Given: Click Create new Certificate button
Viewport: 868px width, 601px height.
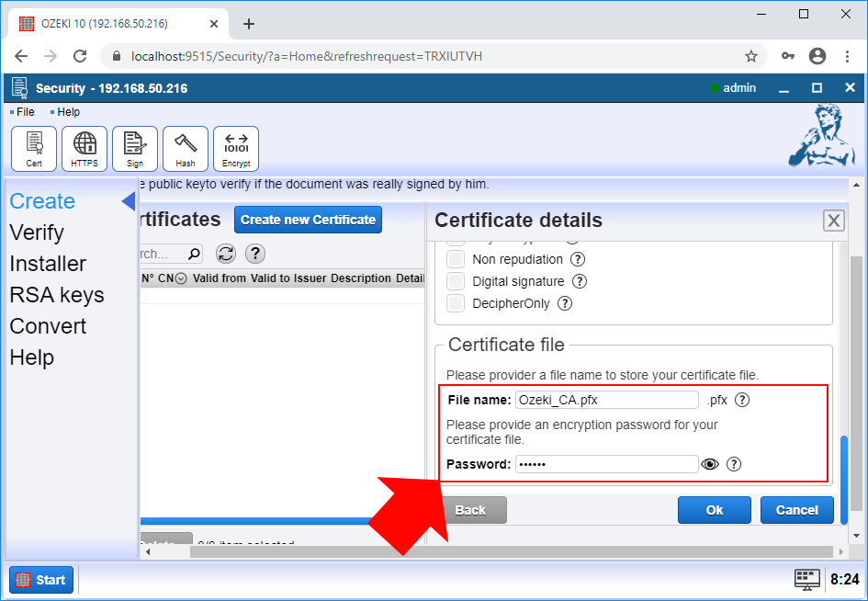Looking at the screenshot, I should (308, 220).
